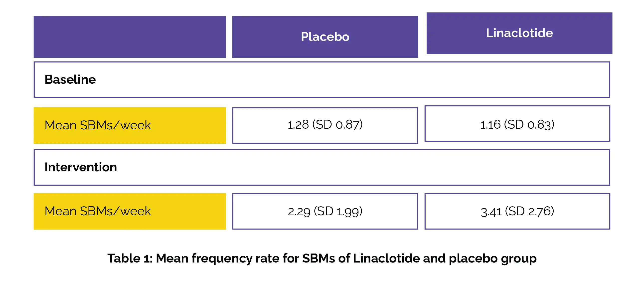Click "Table 1:" in the caption
This screenshot has height=281, width=644.
(x=130, y=258)
